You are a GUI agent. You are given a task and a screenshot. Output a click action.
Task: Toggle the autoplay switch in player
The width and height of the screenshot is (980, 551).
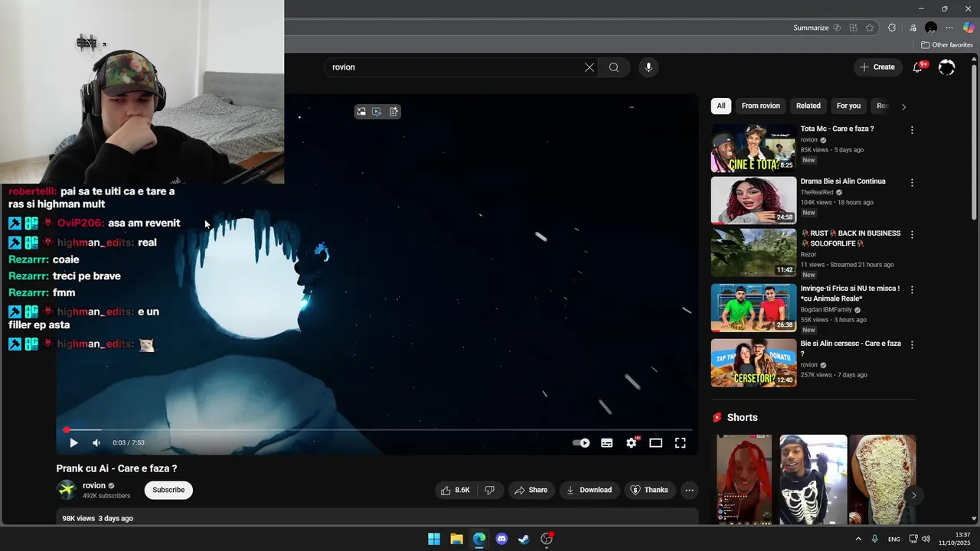tap(581, 442)
